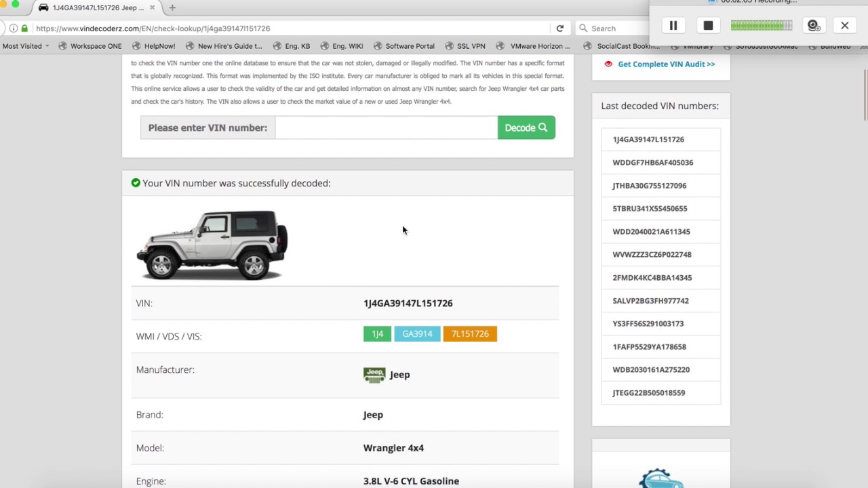Open the SSL VPN bookmark
The image size is (868, 488).
pos(465,46)
